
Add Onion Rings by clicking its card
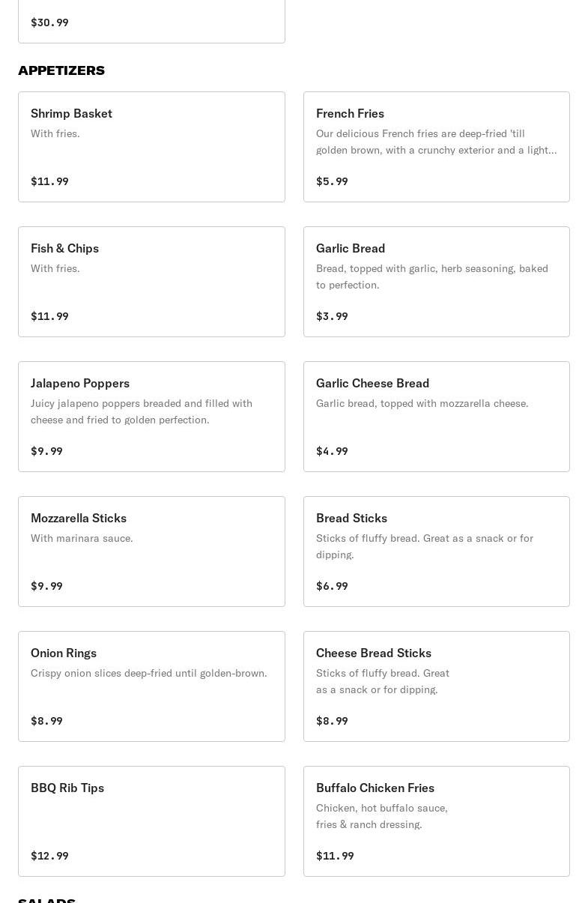point(151,686)
